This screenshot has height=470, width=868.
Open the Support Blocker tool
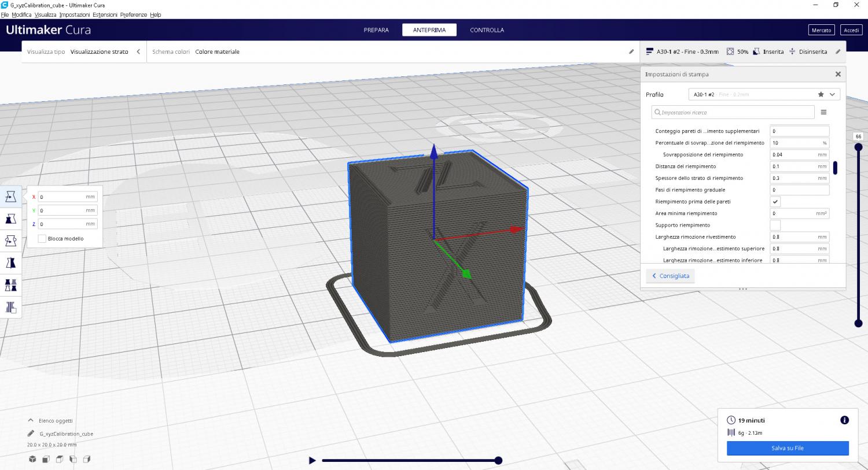10,307
